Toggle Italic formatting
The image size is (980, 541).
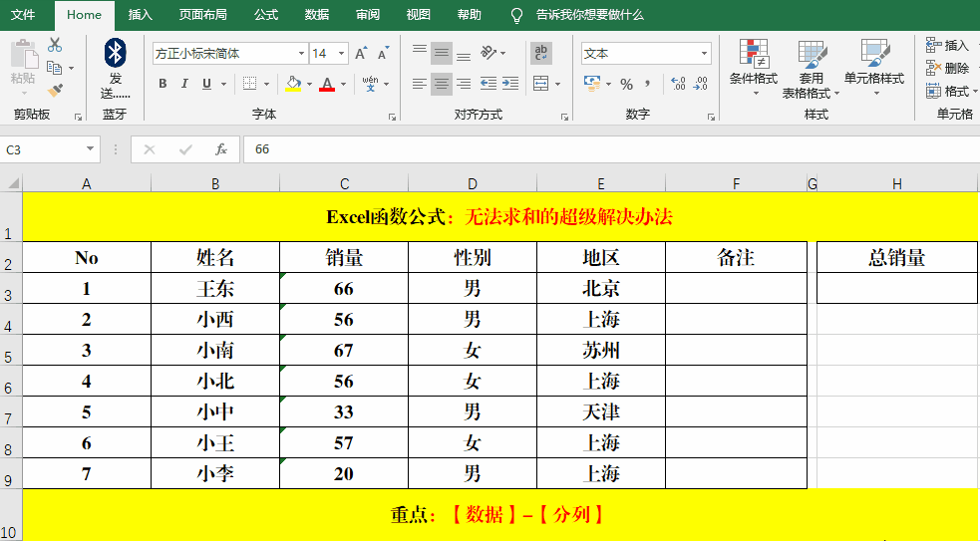(x=185, y=84)
